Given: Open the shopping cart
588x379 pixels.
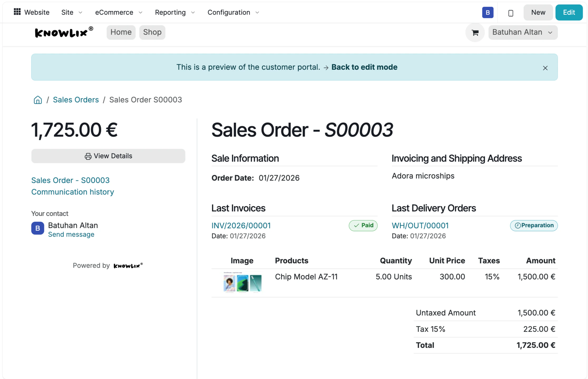Looking at the screenshot, I should 475,32.
